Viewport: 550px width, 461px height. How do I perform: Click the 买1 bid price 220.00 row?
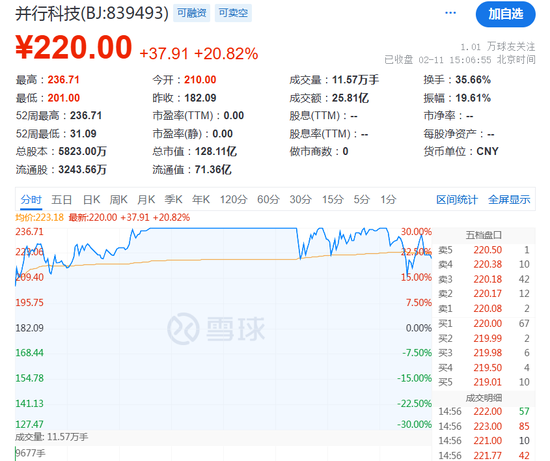pos(484,323)
